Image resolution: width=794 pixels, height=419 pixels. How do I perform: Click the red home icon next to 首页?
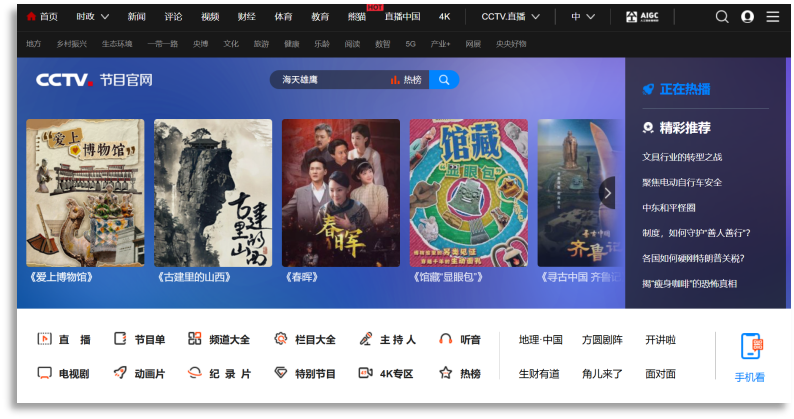coord(31,17)
